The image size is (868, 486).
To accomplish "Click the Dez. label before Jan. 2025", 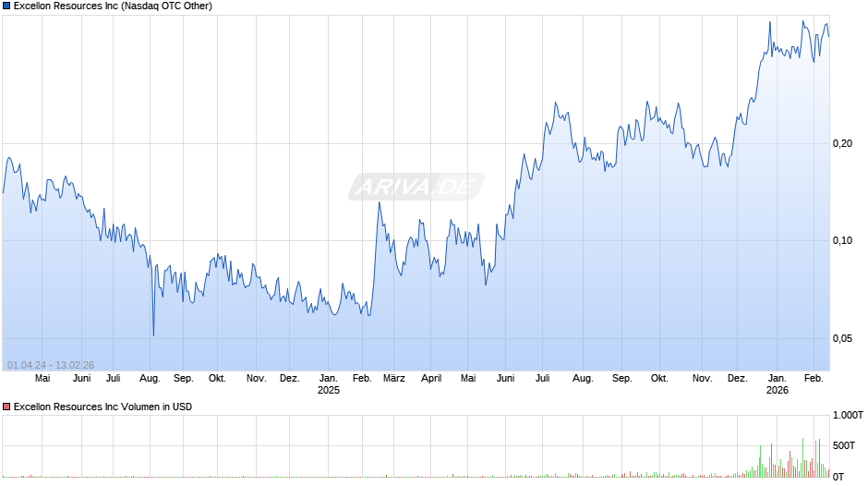I will tap(290, 378).
